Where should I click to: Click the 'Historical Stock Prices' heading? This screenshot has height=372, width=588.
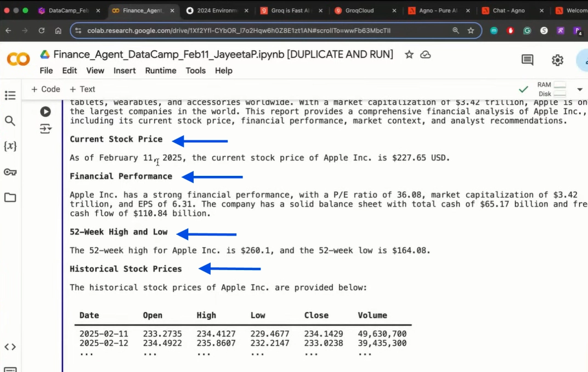pyautogui.click(x=126, y=269)
